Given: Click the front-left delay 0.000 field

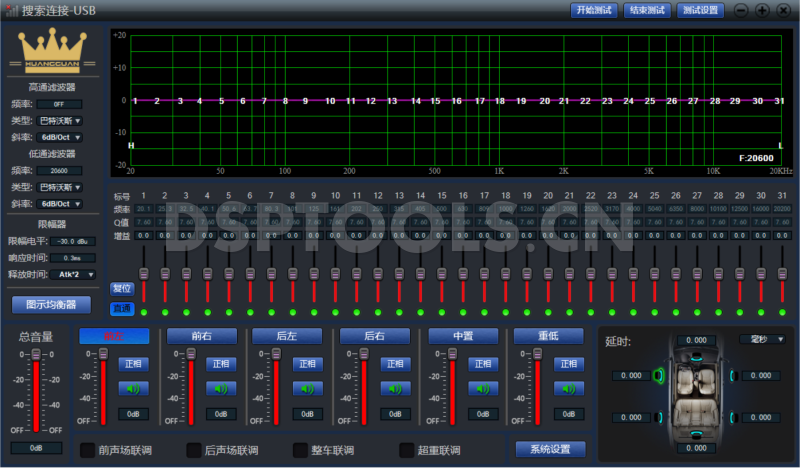Looking at the screenshot, I should [631, 376].
